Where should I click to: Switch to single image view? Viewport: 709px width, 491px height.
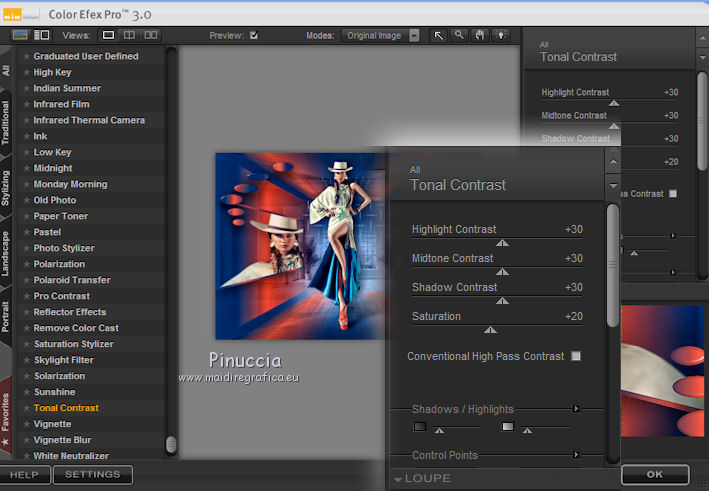[x=108, y=35]
